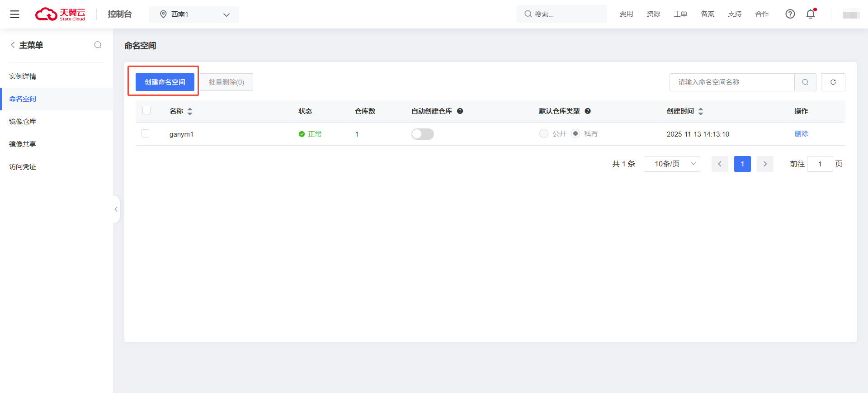The height and width of the screenshot is (393, 868).
Task: Click 删除 link for ganym1
Action: coord(801,134)
